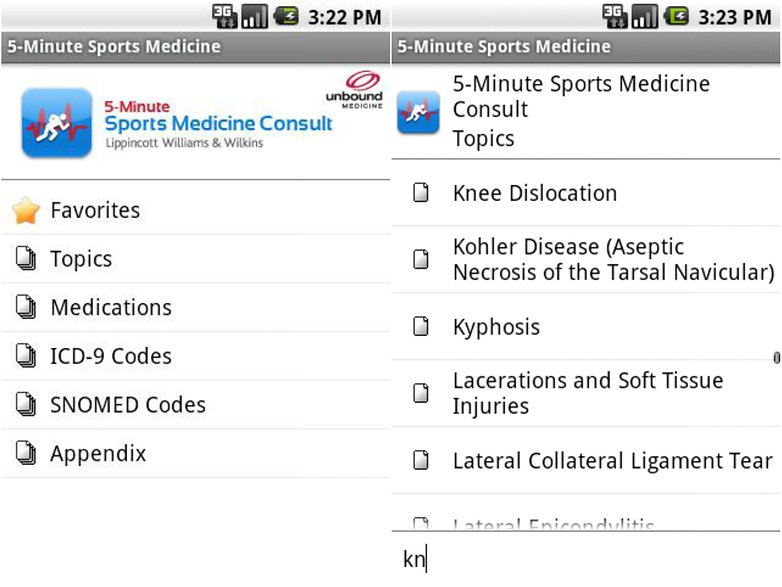Tap the 3G data status icon on right screen
Image resolution: width=782 pixels, height=587 pixels.
[x=615, y=16]
